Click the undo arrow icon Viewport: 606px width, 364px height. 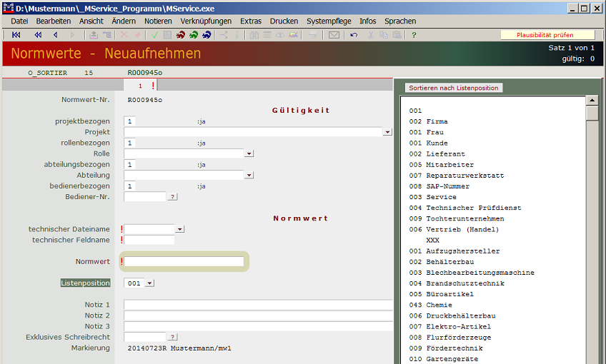[x=354, y=34]
